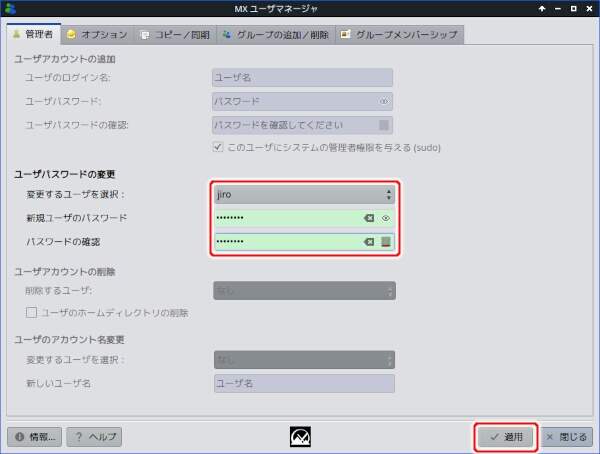Click status icon in ユーザパスワードの確認 field
600x454 pixels.
384,125
